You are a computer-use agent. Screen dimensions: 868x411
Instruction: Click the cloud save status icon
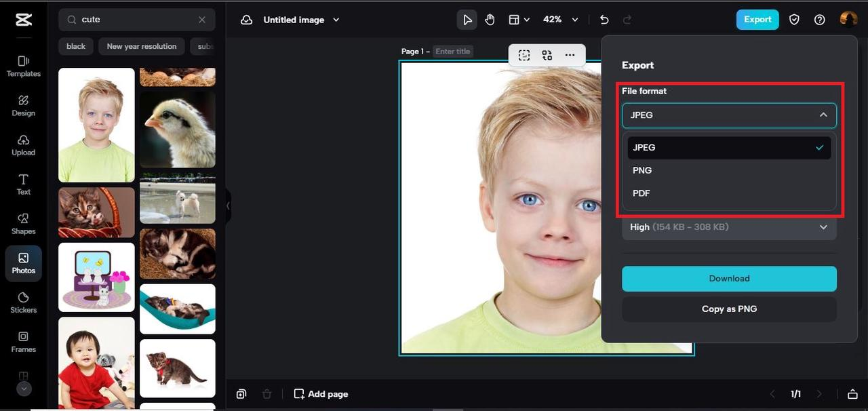pos(247,20)
